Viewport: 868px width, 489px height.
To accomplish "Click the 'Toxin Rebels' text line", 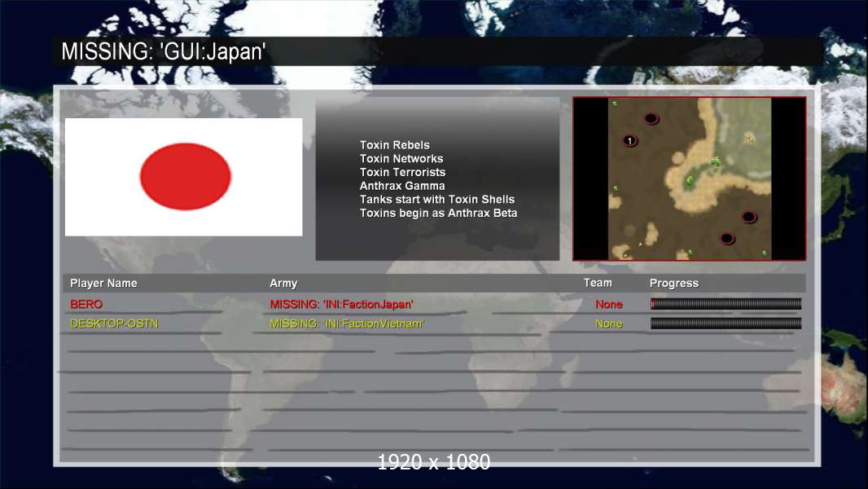I will click(395, 145).
